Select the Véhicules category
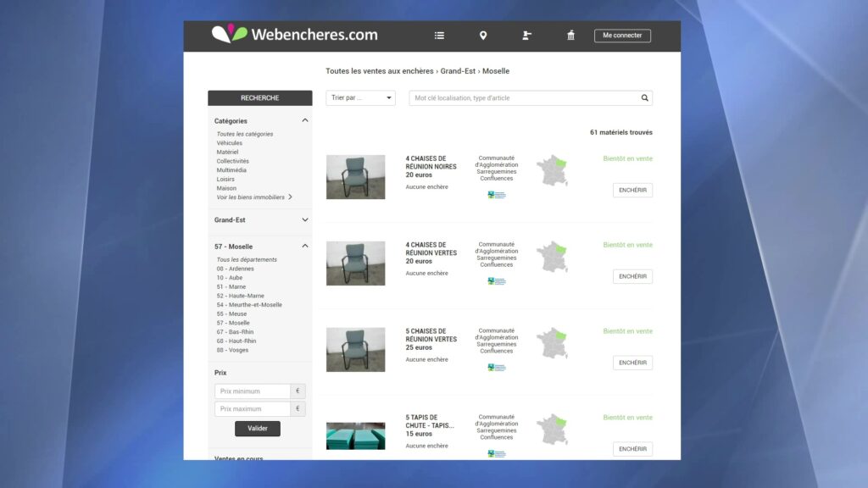 (x=229, y=142)
